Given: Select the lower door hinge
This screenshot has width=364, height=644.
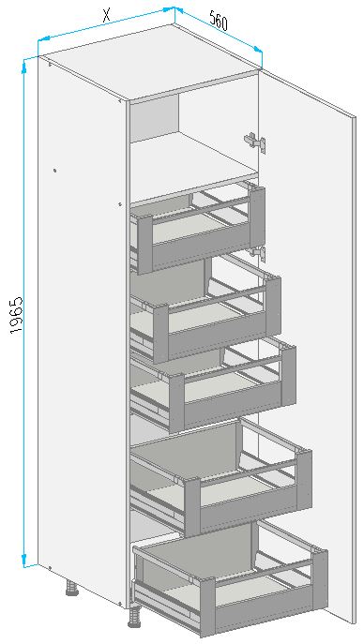Looking at the screenshot, I should 257,252.
